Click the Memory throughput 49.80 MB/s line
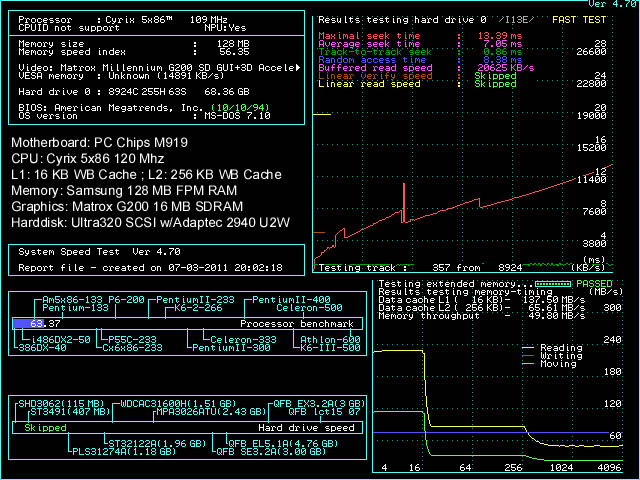Viewport: 640px width, 480px height. [482, 316]
